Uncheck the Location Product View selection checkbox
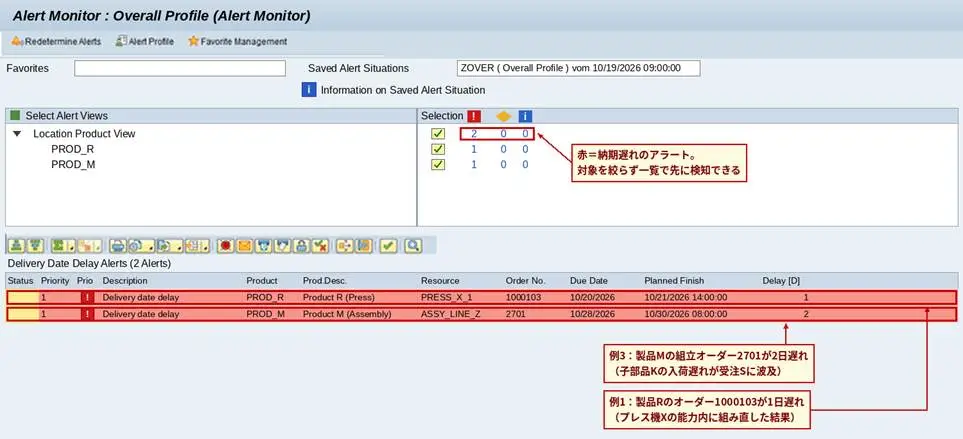 tap(438, 133)
